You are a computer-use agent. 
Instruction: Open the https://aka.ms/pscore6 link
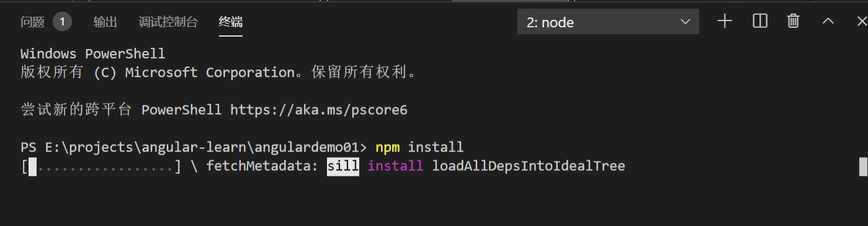(319, 110)
